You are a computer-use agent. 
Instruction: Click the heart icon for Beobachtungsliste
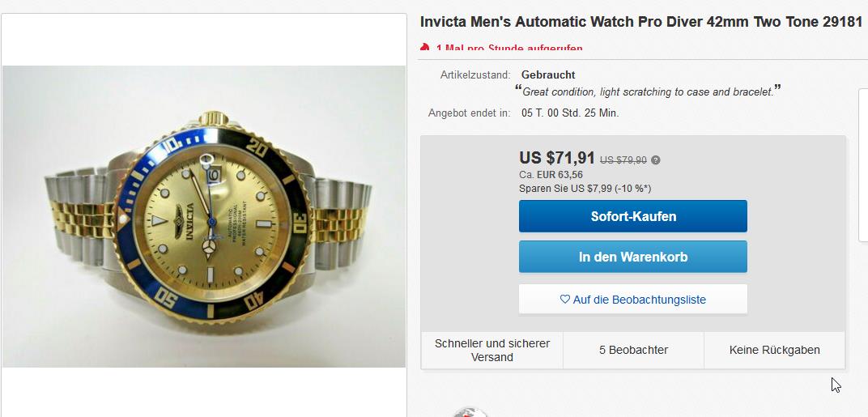click(x=564, y=300)
